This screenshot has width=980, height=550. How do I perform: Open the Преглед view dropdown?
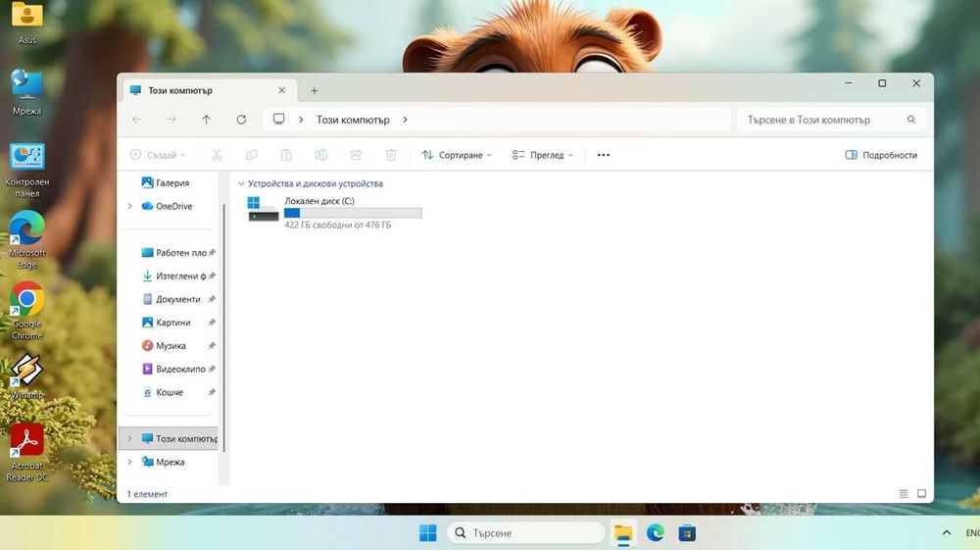point(543,155)
